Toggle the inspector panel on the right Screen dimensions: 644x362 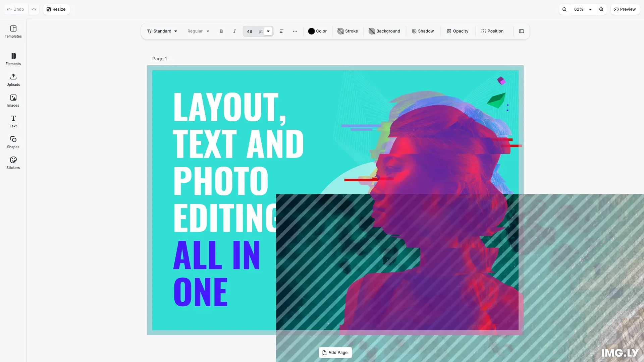point(521,31)
